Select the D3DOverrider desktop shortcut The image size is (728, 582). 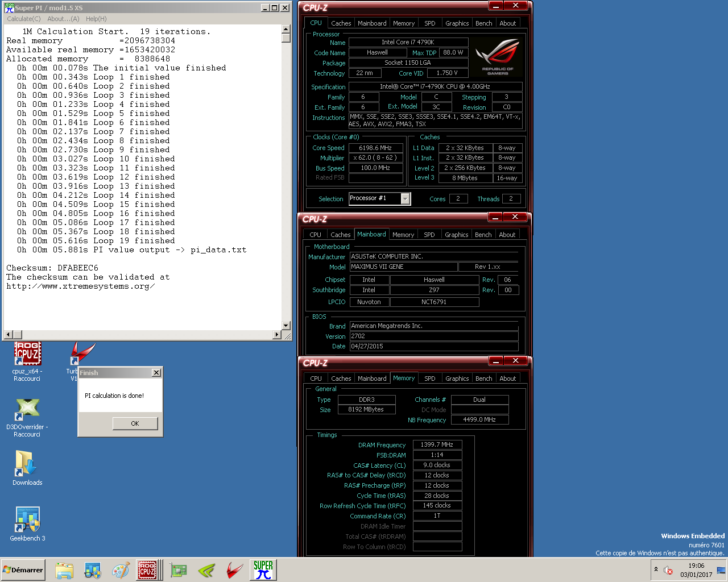[27, 418]
